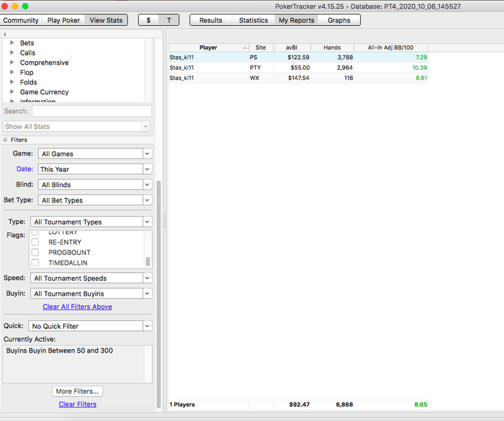This screenshot has width=504, height=421.
Task: Select the View Stats tab
Action: pyautogui.click(x=106, y=20)
